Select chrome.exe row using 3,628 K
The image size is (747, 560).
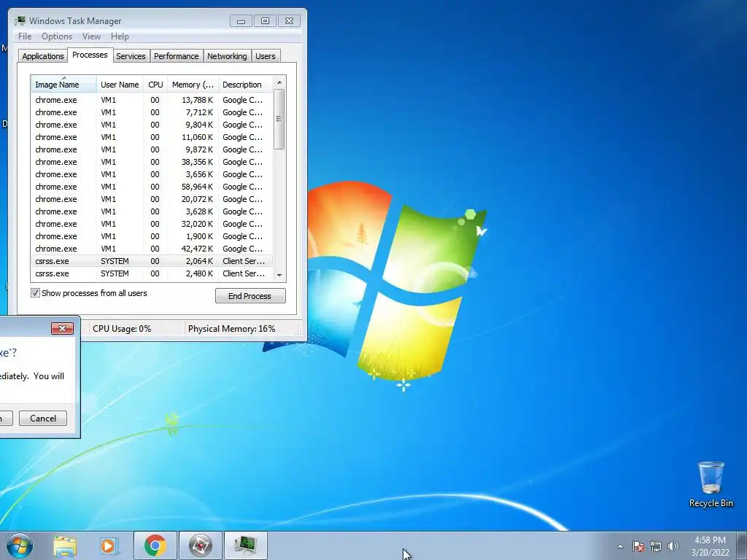point(152,211)
